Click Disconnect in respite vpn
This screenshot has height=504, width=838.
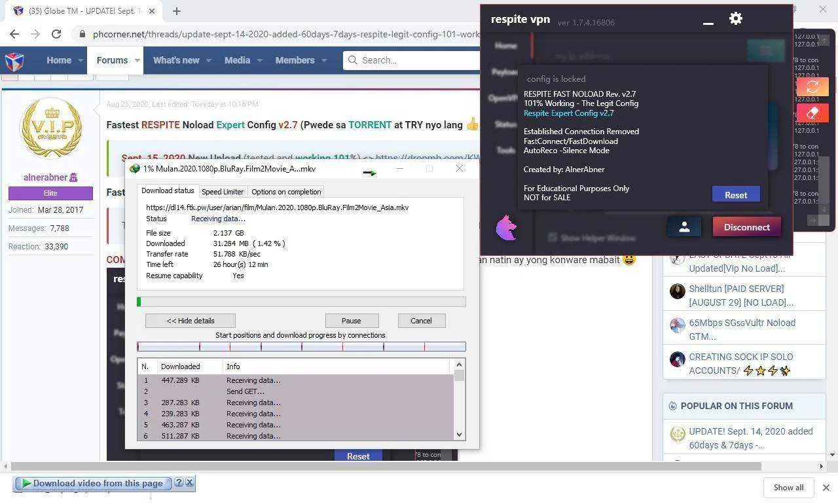(746, 227)
